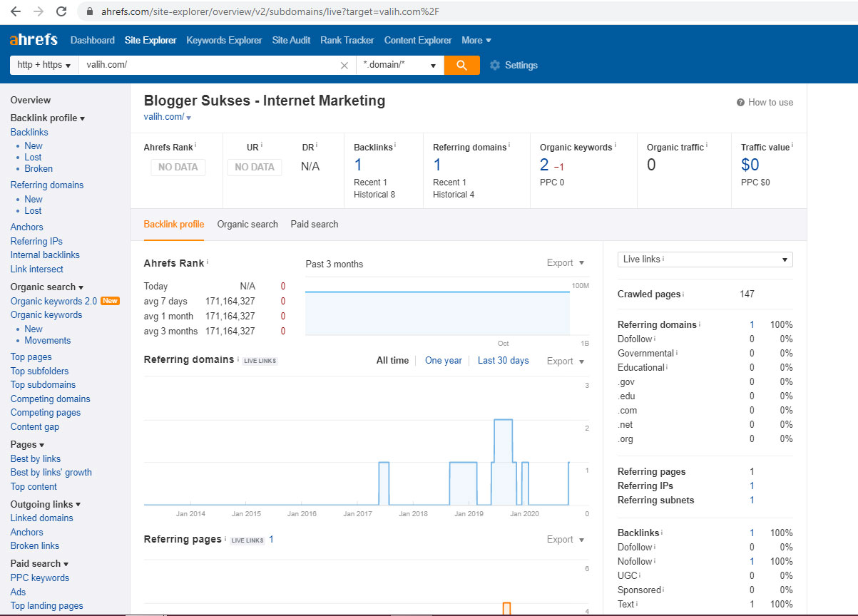Open Internal backlinks in the sidebar

(x=45, y=255)
